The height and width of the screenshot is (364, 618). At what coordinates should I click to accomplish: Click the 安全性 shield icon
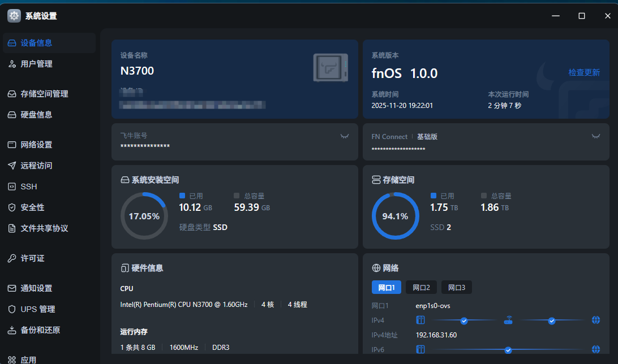(12, 207)
